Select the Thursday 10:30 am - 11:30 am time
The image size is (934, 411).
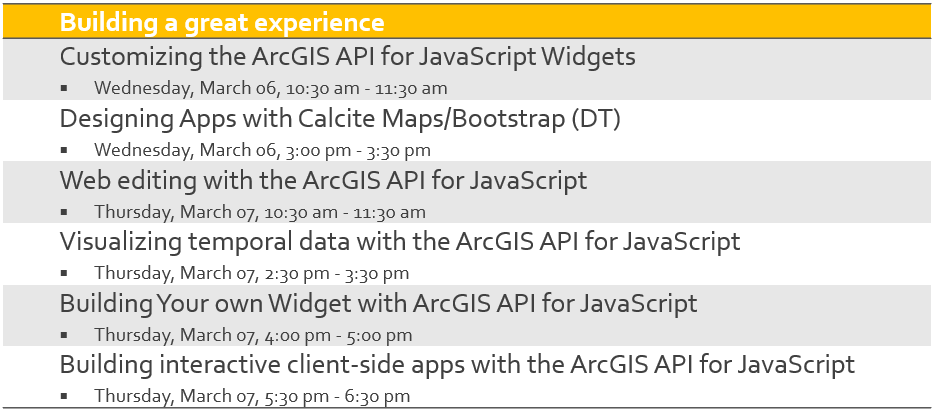click(260, 212)
